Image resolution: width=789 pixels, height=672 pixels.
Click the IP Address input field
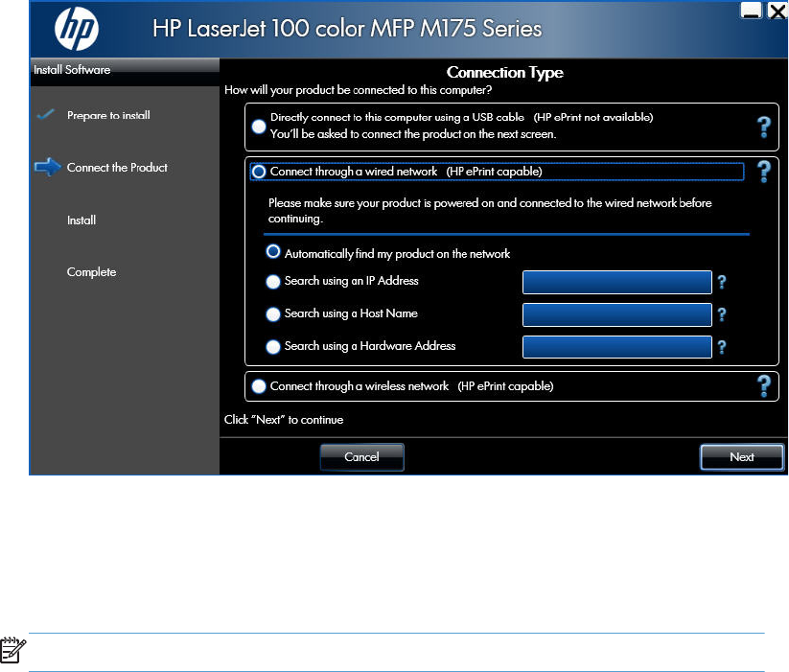[616, 282]
